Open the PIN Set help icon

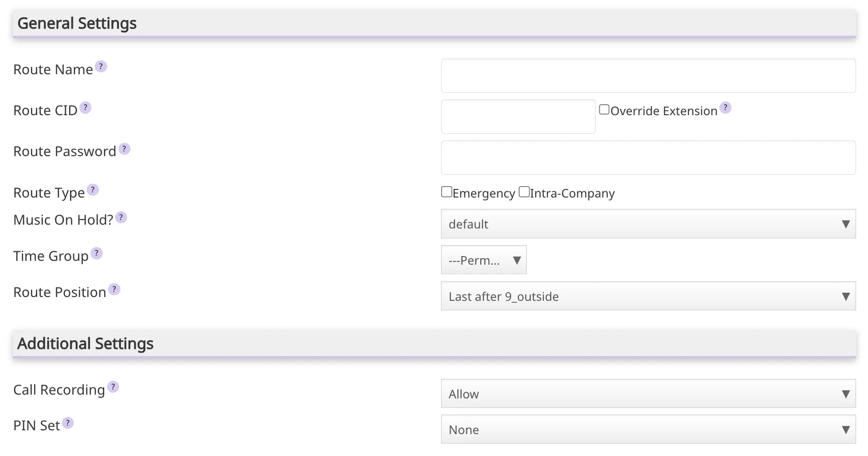click(68, 422)
